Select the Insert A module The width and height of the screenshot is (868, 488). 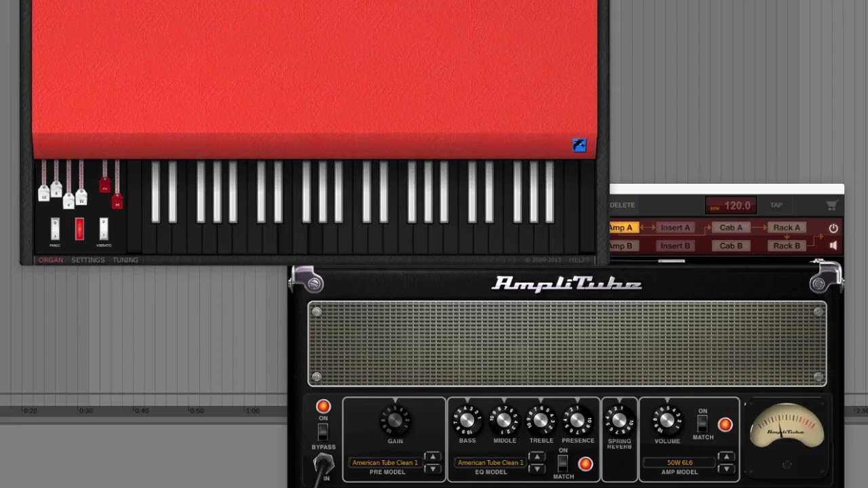[675, 228]
